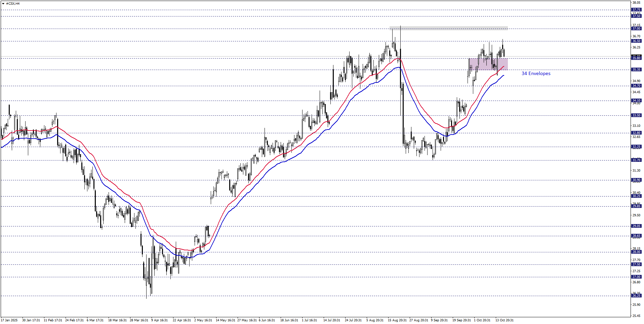The height and width of the screenshot is (324, 644).
Task: Click the '13 Oct 20:31' time axis label
Action: [x=504, y=320]
